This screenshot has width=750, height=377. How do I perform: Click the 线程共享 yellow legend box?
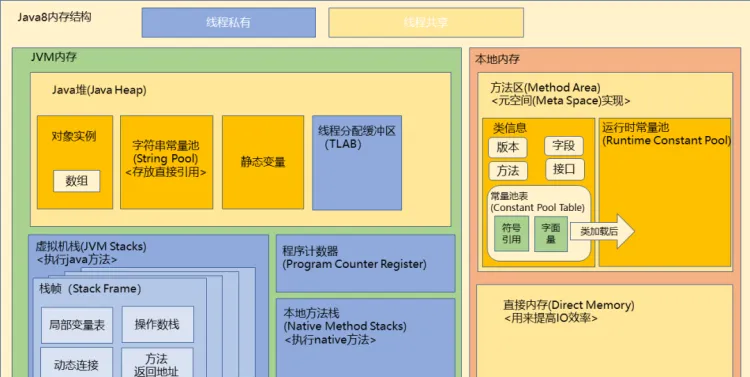(426, 22)
